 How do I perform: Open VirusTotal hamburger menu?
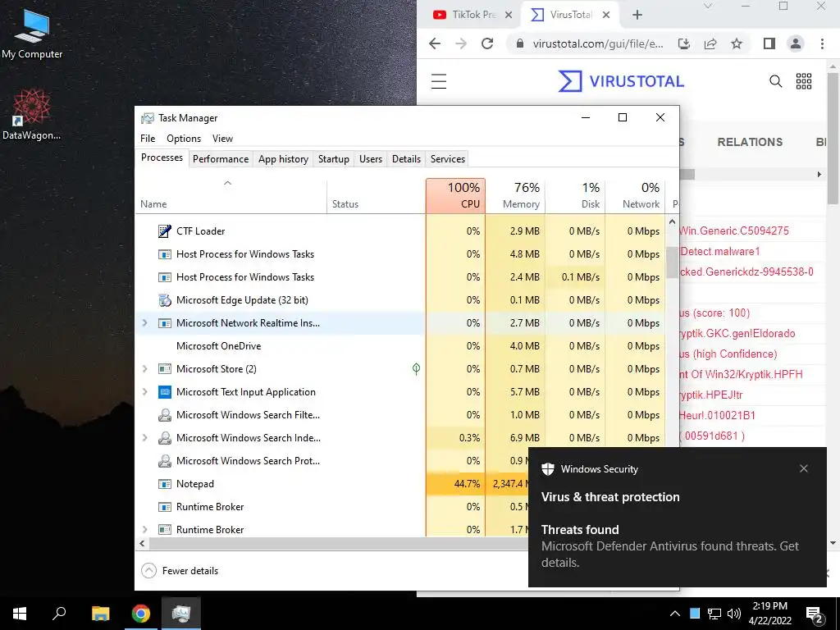pyautogui.click(x=439, y=81)
